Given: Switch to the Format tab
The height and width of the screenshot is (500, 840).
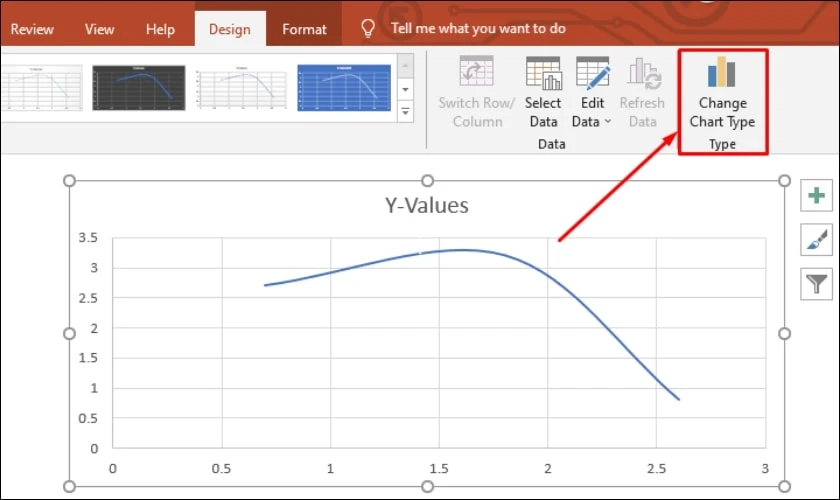Looking at the screenshot, I should tap(304, 29).
